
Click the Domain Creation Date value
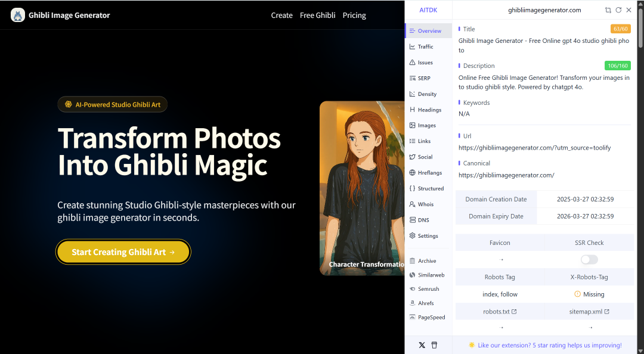click(x=585, y=199)
